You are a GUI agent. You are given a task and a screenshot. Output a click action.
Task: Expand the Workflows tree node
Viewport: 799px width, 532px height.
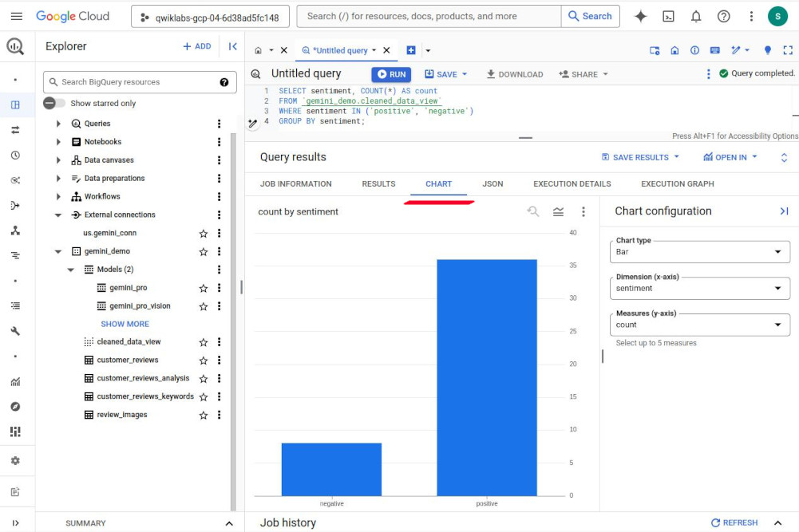(x=58, y=196)
